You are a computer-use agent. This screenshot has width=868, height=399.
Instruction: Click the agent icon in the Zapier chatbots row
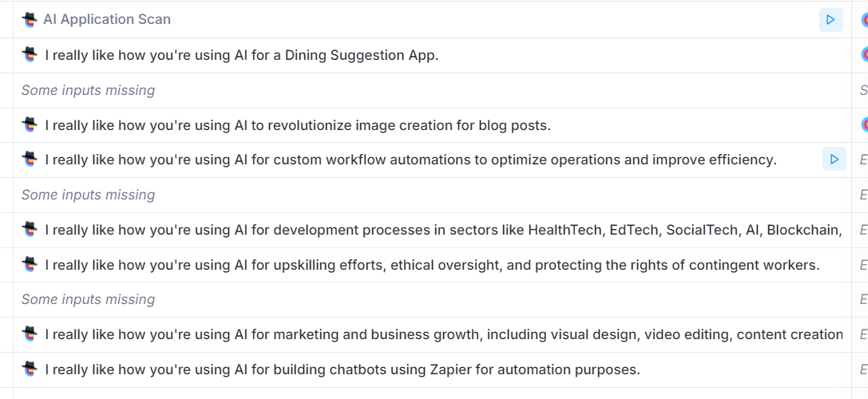pyautogui.click(x=30, y=369)
